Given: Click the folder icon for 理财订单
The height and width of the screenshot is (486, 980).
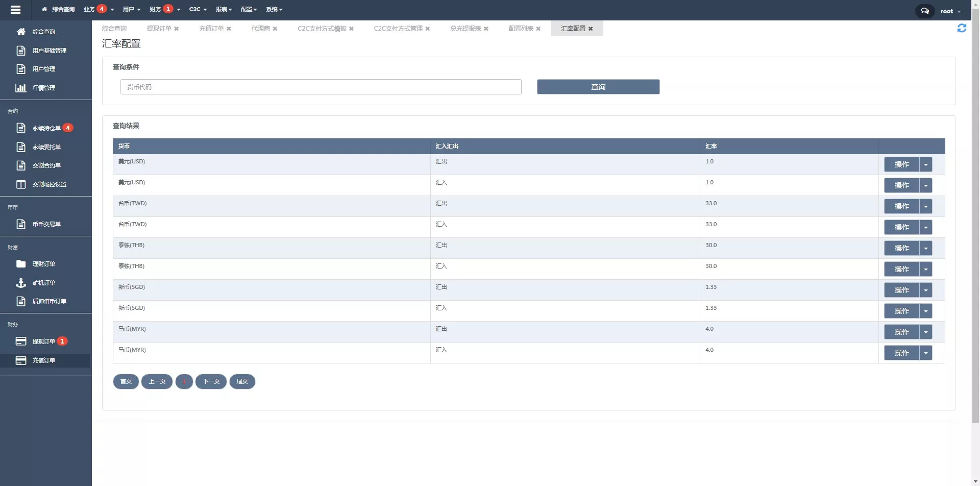Looking at the screenshot, I should 21,264.
